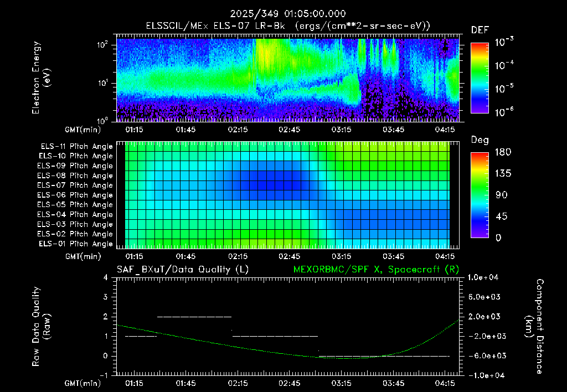This screenshot has height=392, width=567.
Task: Click the "ELS-11 Pitch Angle" row label
Action: tap(76, 147)
